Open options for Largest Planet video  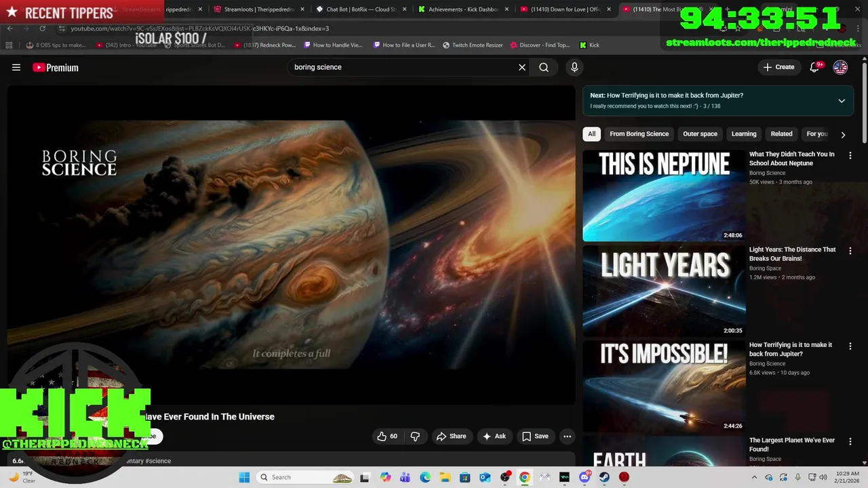coord(850,442)
